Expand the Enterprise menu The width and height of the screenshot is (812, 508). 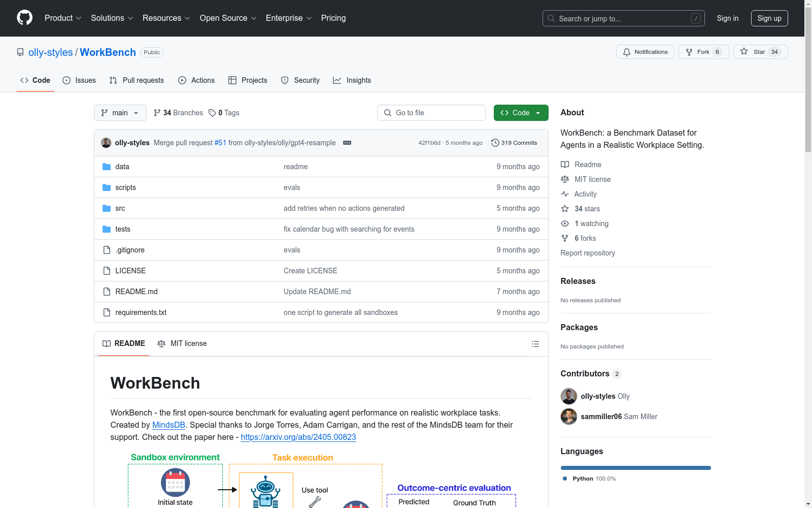coord(289,18)
